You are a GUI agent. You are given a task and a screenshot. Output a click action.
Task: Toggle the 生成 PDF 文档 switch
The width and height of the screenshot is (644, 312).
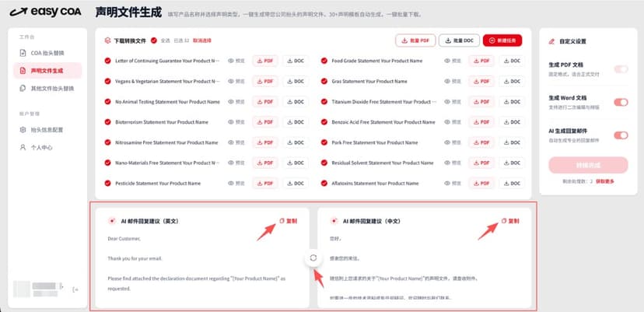click(x=621, y=69)
